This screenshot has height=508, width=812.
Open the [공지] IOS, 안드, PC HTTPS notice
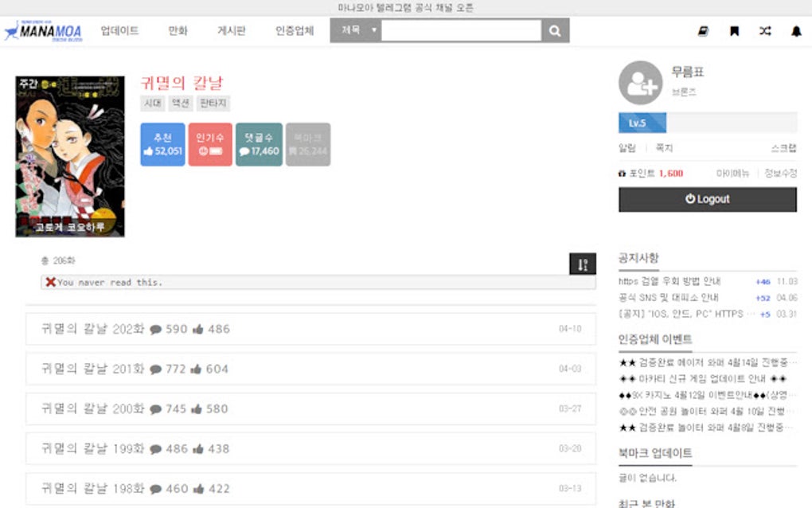pyautogui.click(x=685, y=314)
